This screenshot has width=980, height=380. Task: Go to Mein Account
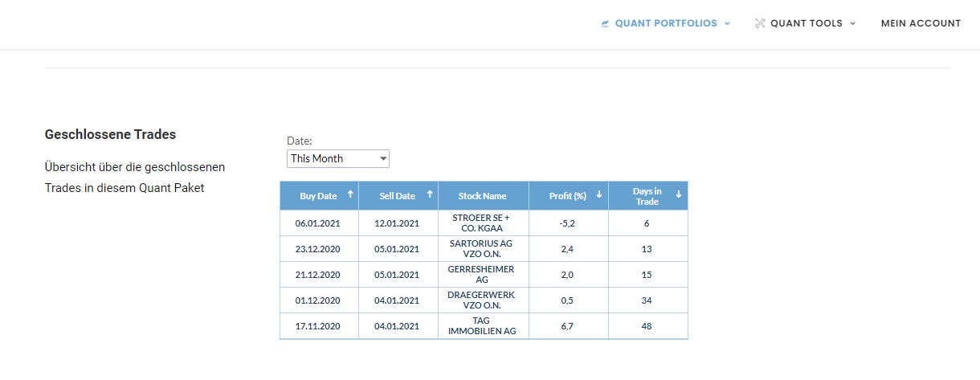921,23
